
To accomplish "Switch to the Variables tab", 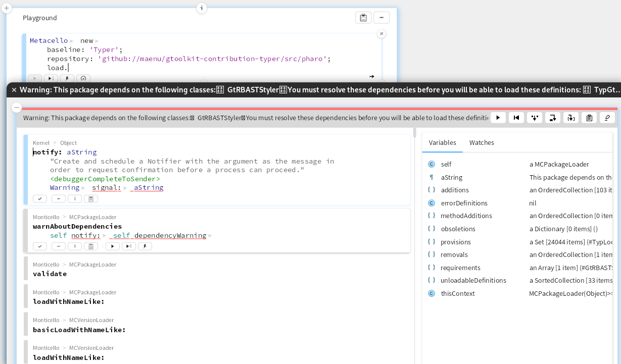I will (x=443, y=143).
